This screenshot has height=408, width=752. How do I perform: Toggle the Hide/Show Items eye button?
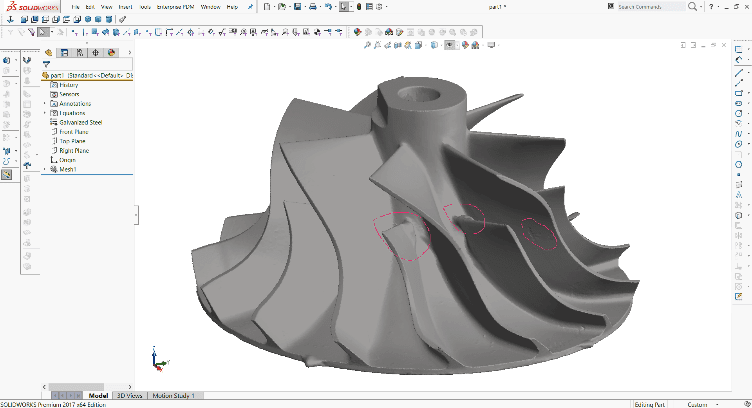click(449, 45)
